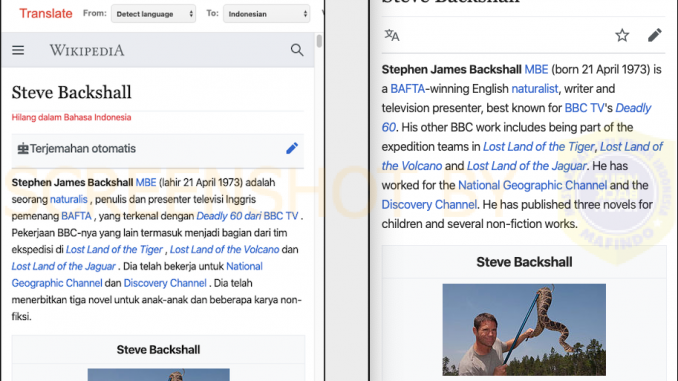Open the Wikipedia hamburger menu

pos(18,50)
